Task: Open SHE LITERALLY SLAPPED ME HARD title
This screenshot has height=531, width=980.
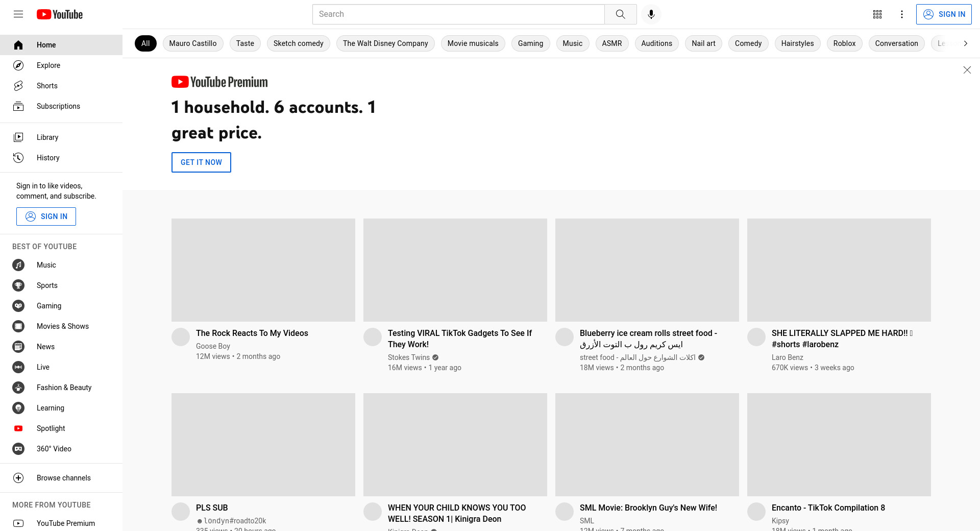Action: (842, 339)
